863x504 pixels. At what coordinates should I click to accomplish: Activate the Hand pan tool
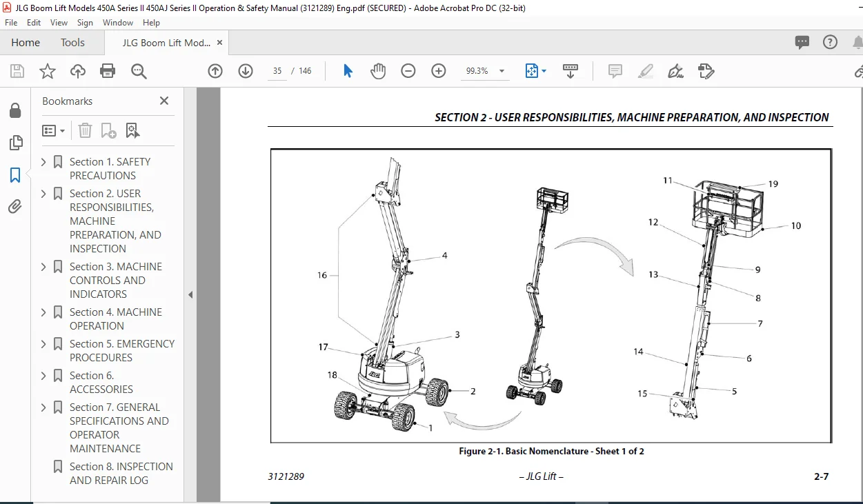[378, 71]
